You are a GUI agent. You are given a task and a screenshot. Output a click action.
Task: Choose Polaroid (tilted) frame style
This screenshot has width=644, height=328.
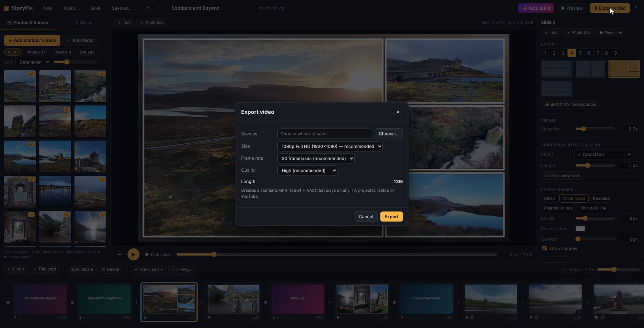click(558, 208)
